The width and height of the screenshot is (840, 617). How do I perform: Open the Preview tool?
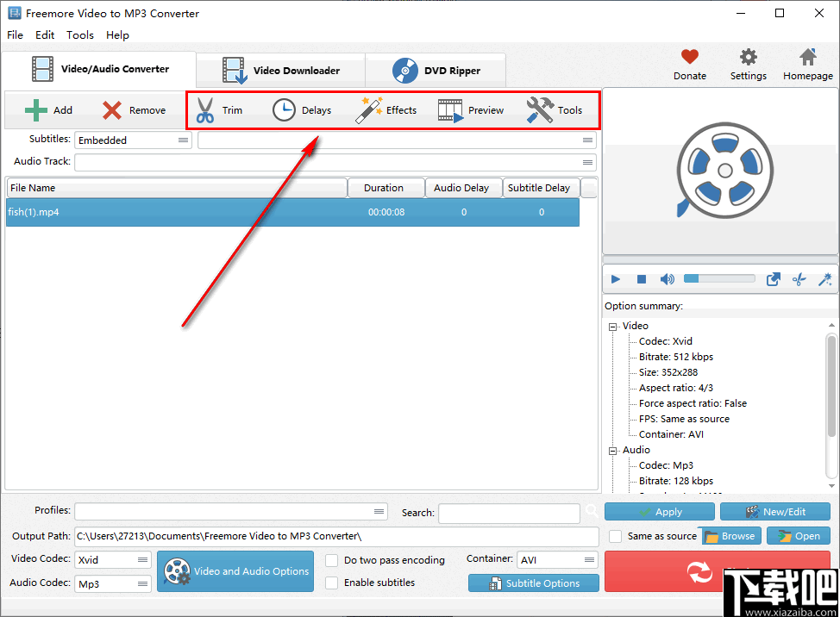[x=471, y=109]
